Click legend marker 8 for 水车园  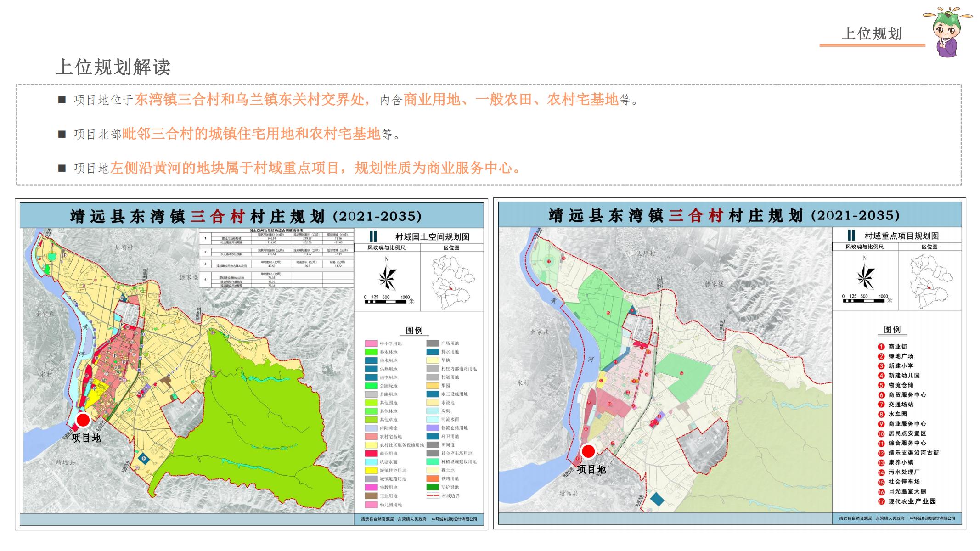click(881, 414)
